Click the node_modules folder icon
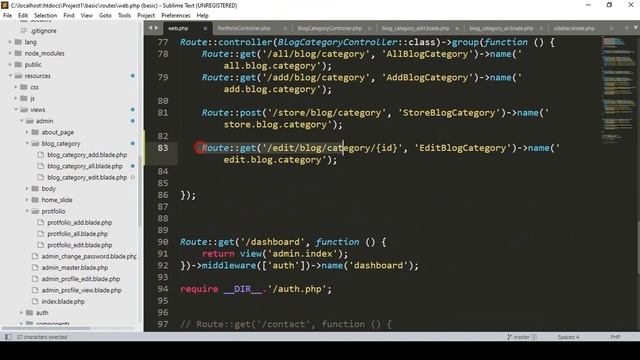This screenshot has width=640, height=360. [x=18, y=53]
